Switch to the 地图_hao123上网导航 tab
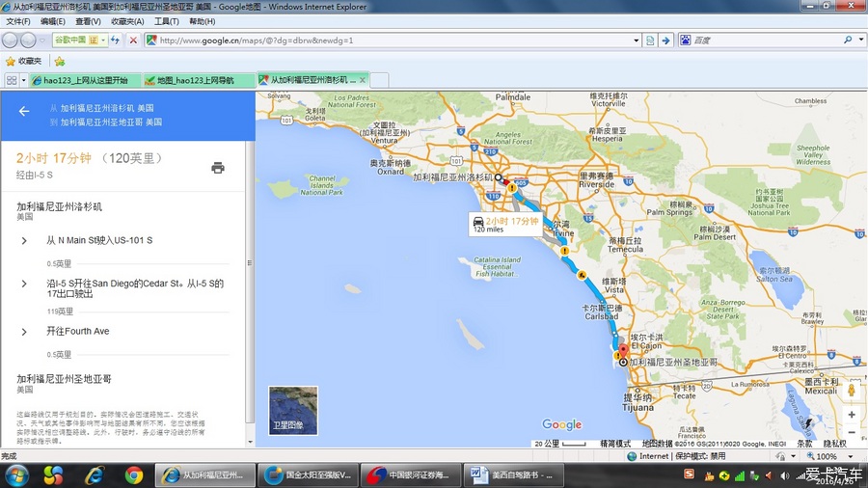This screenshot has height=488, width=868. pyautogui.click(x=199, y=80)
